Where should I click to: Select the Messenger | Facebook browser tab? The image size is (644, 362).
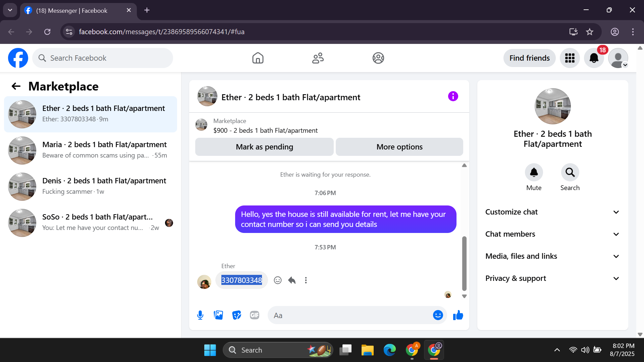[78, 10]
